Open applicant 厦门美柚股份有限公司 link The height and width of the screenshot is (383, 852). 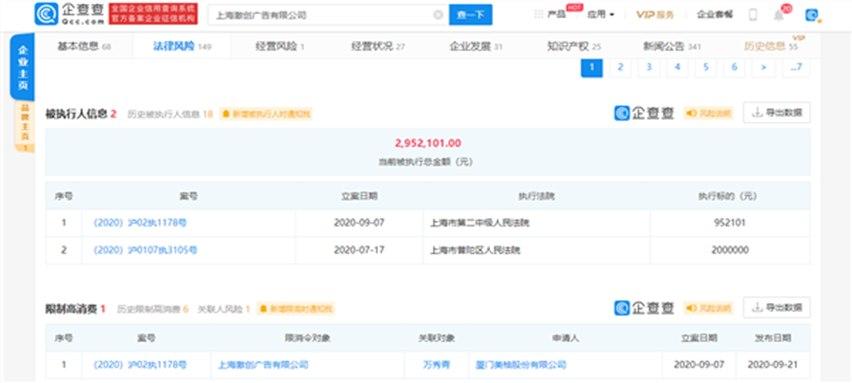pos(521,365)
